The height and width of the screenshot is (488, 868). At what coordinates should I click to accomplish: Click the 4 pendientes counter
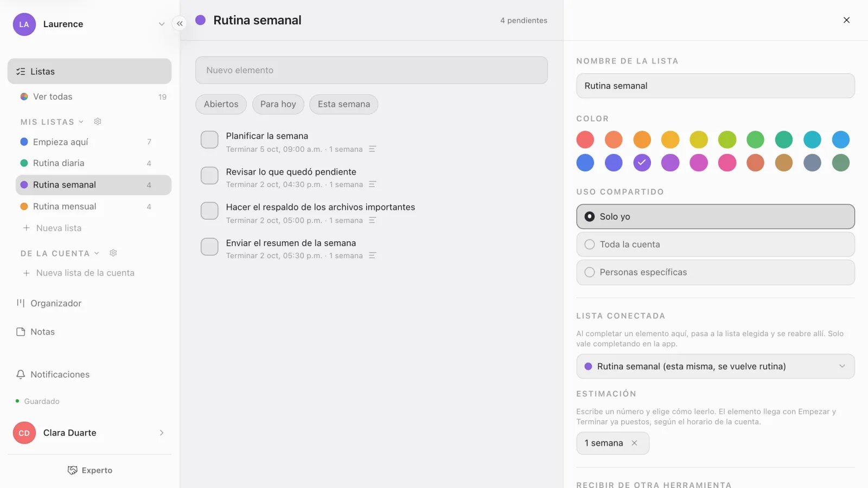(x=524, y=21)
